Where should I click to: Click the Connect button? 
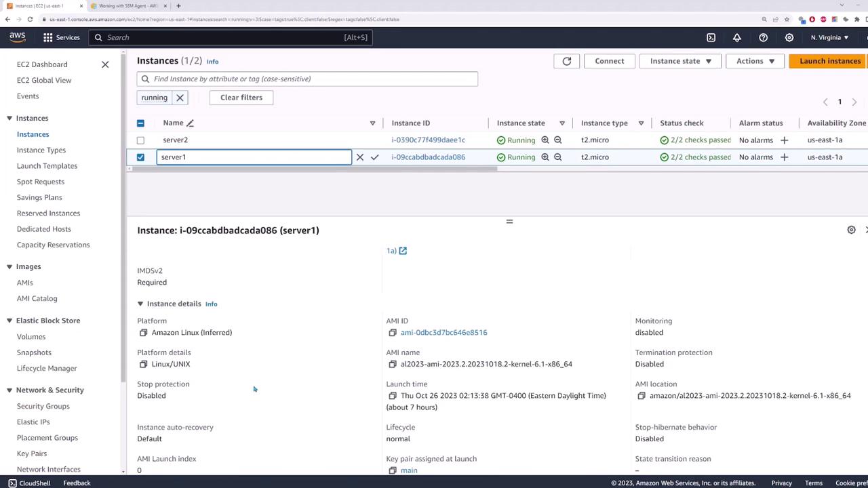pos(610,61)
